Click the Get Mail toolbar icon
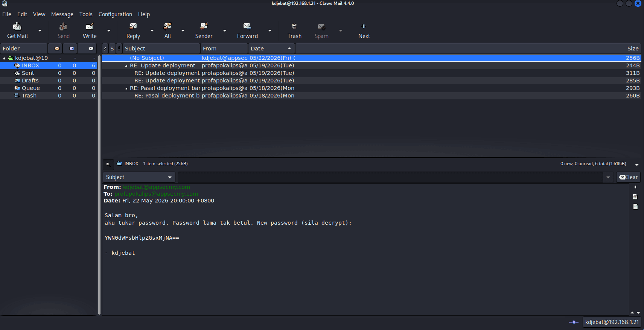The height and width of the screenshot is (330, 644). pyautogui.click(x=17, y=26)
